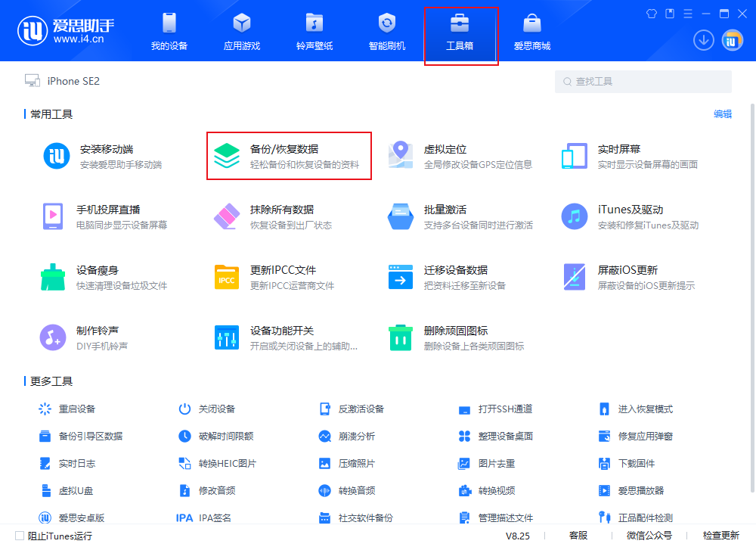The image size is (756, 547).
Task: Open the Update IPCC file (更新IPCC文件) icon
Action: [226, 277]
